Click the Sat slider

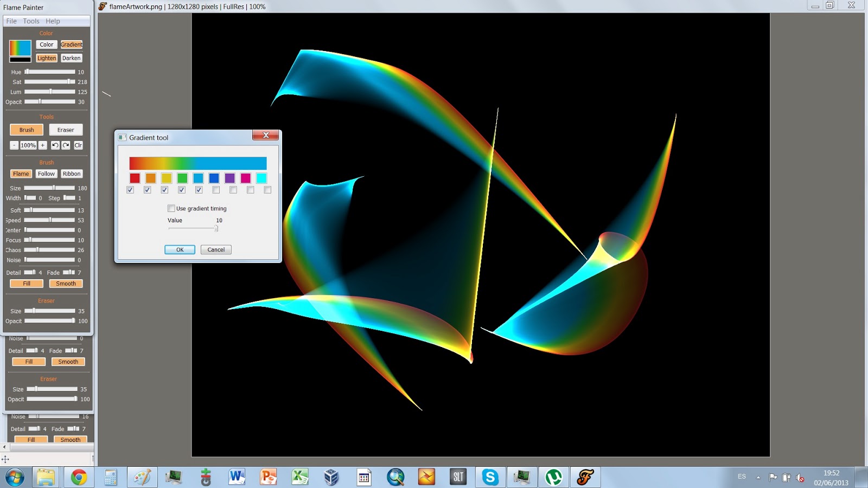coord(50,81)
